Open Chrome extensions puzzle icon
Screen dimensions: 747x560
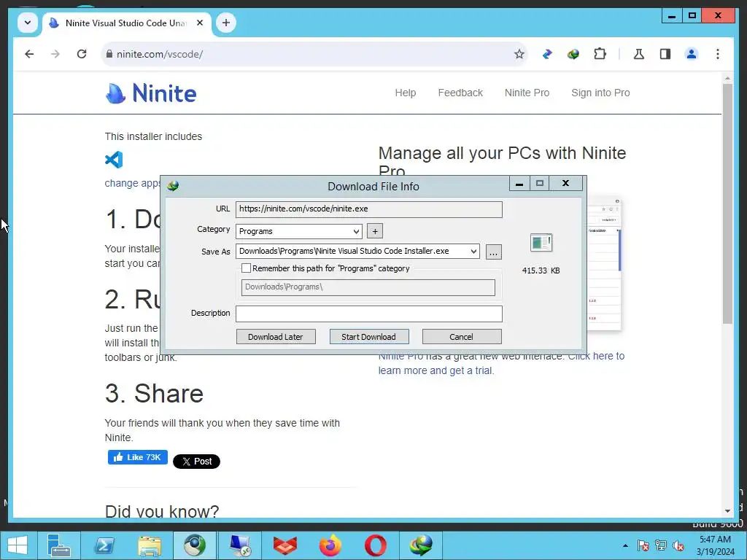click(600, 54)
